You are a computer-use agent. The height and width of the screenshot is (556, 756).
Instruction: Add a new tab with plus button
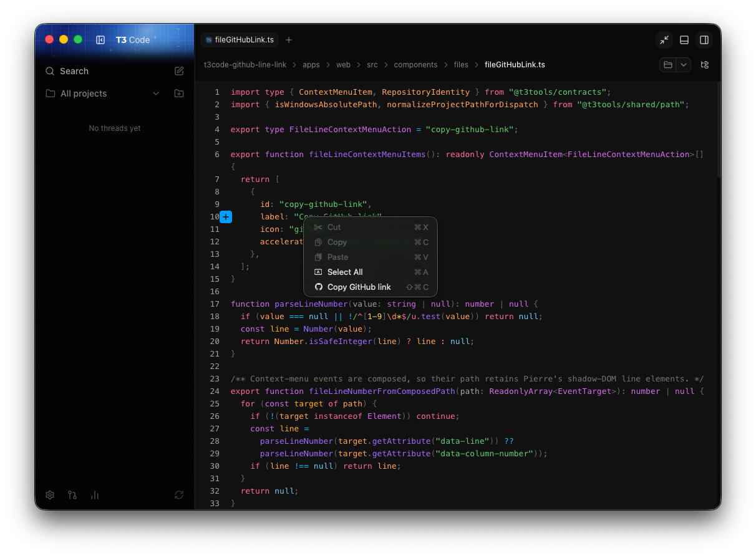pos(289,40)
